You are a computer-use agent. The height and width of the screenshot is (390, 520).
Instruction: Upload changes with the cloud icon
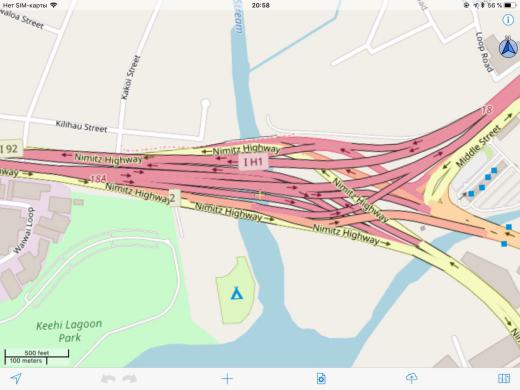pos(412,378)
